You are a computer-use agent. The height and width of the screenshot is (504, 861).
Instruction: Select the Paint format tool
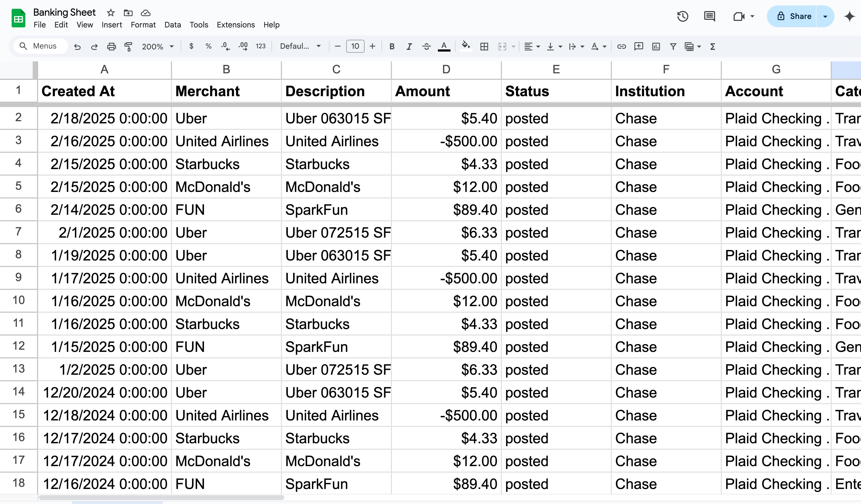click(128, 46)
